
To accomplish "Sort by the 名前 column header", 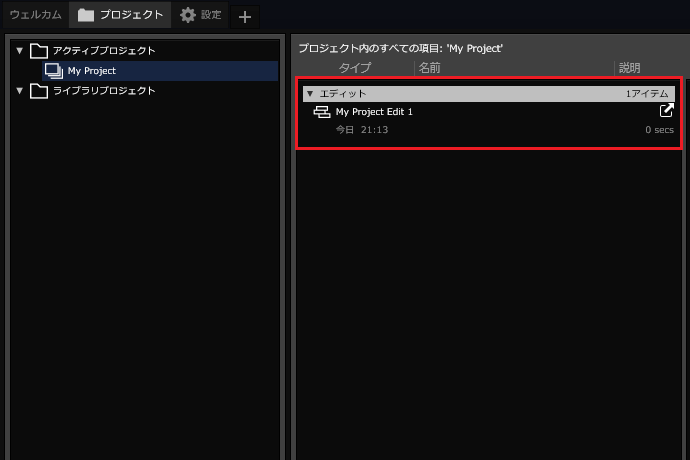I will coord(429,68).
